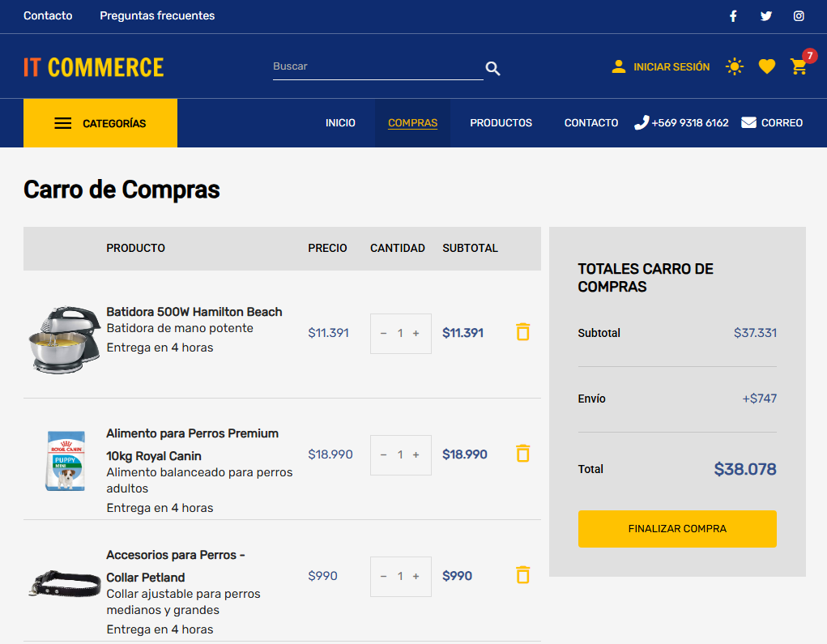This screenshot has width=827, height=644.
Task: Delete the Batidora Hamilton Beach item
Action: [523, 332]
